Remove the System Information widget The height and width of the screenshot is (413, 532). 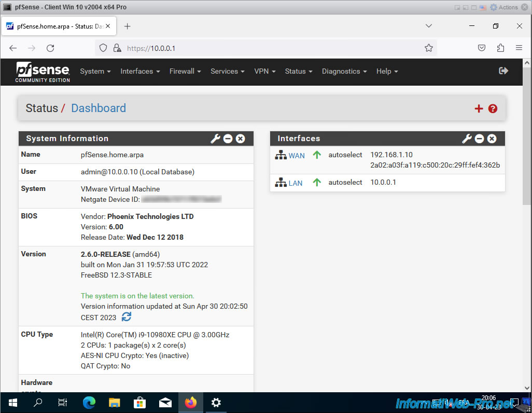tap(241, 139)
